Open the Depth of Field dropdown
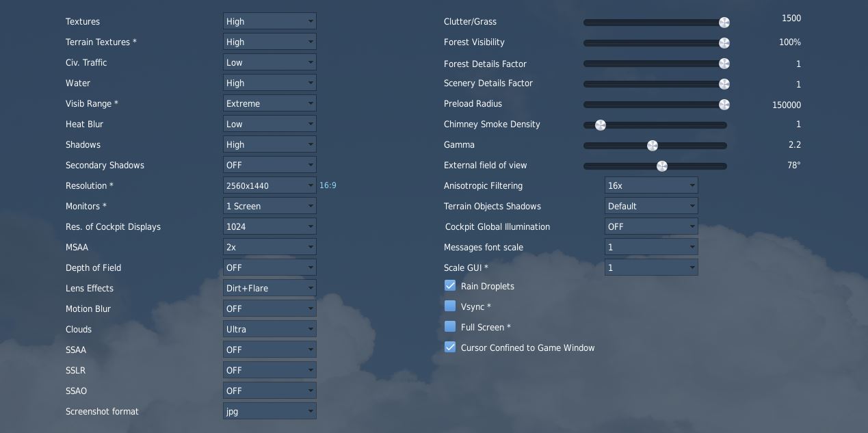Screen dimensions: 868x433 tap(269, 267)
